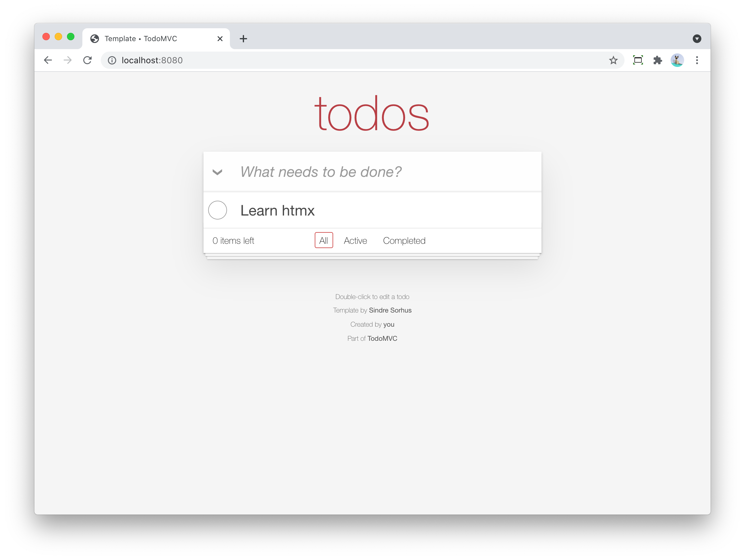Click the browser menu three-dots icon
The image size is (745, 560).
(697, 60)
